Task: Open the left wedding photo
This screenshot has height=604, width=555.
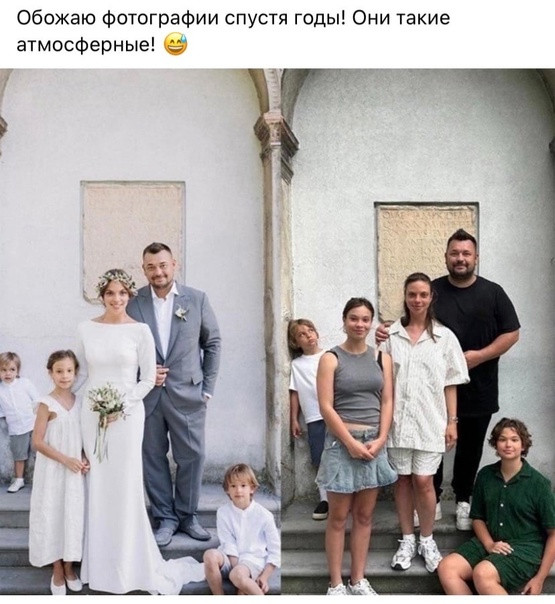Action: (x=140, y=331)
